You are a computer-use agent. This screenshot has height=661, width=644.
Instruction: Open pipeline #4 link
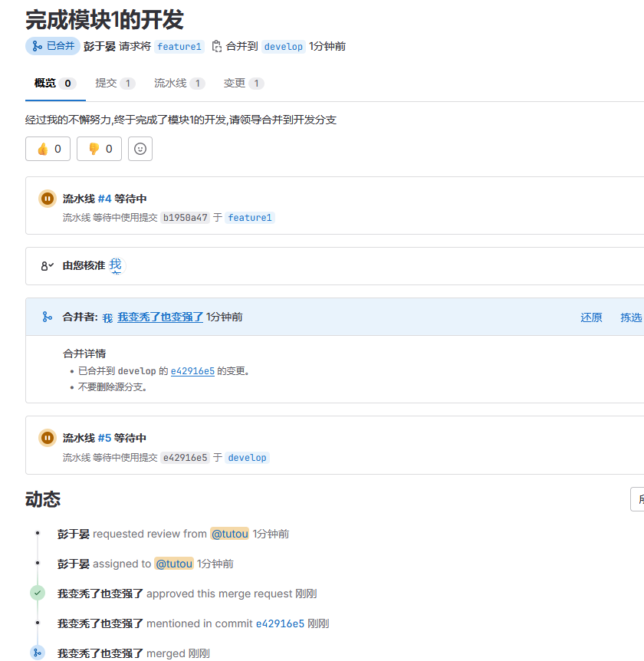pos(104,199)
